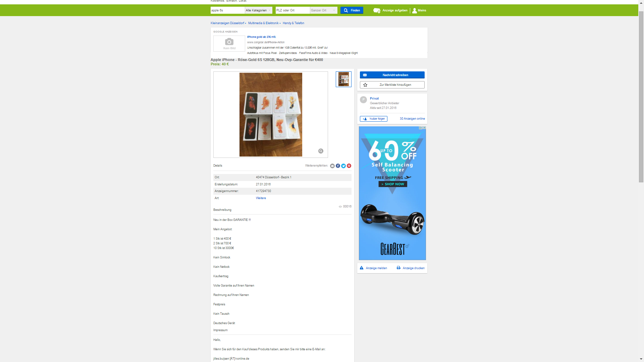Share listing via Pinterest icon

349,166
